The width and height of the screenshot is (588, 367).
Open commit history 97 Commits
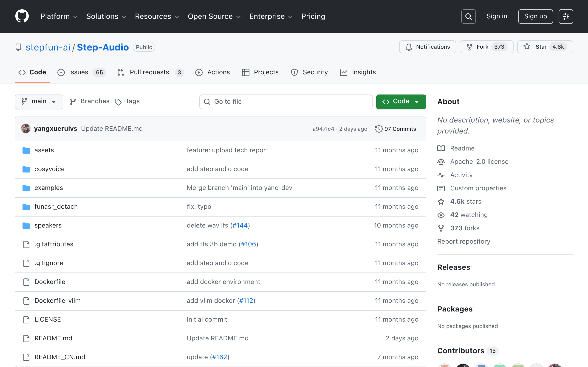(396, 129)
